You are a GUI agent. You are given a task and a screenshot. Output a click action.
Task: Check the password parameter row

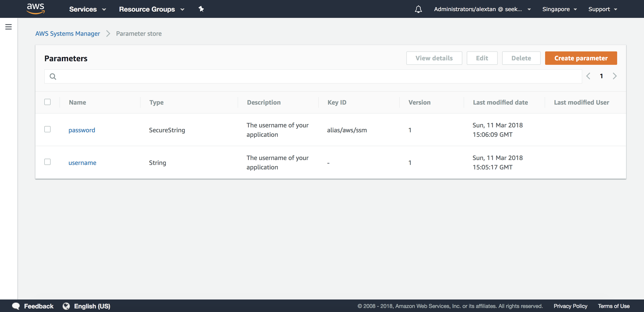click(x=47, y=129)
